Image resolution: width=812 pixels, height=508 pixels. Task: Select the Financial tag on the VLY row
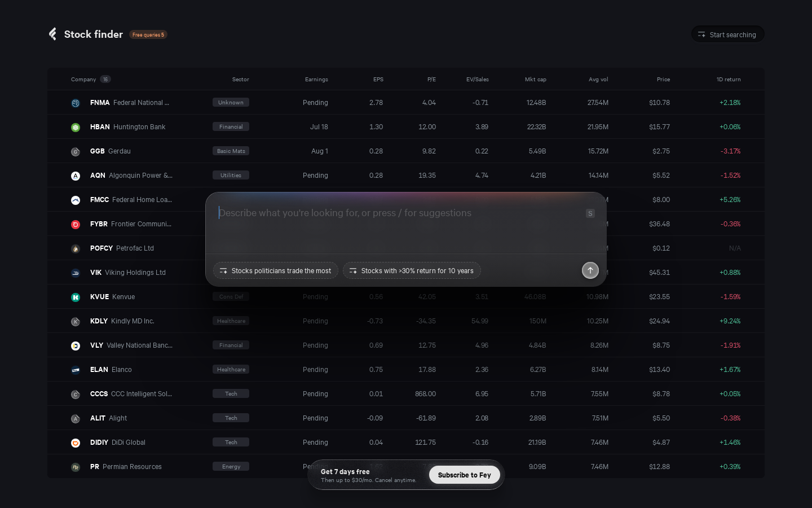click(x=231, y=345)
